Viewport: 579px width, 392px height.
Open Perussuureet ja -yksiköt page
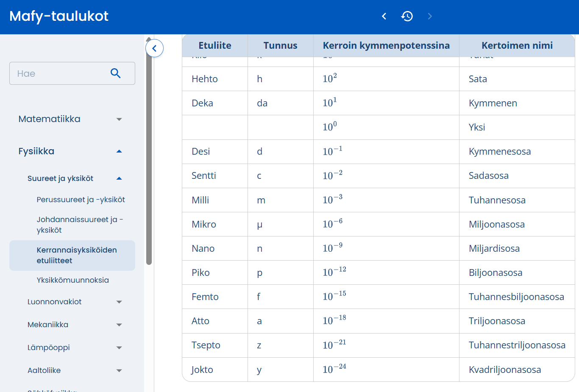tap(81, 200)
